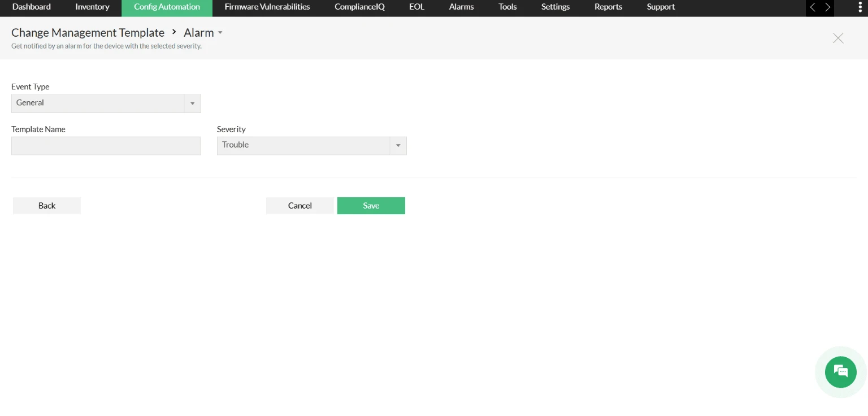
Task: Select the Config Automation tab
Action: pos(167,7)
